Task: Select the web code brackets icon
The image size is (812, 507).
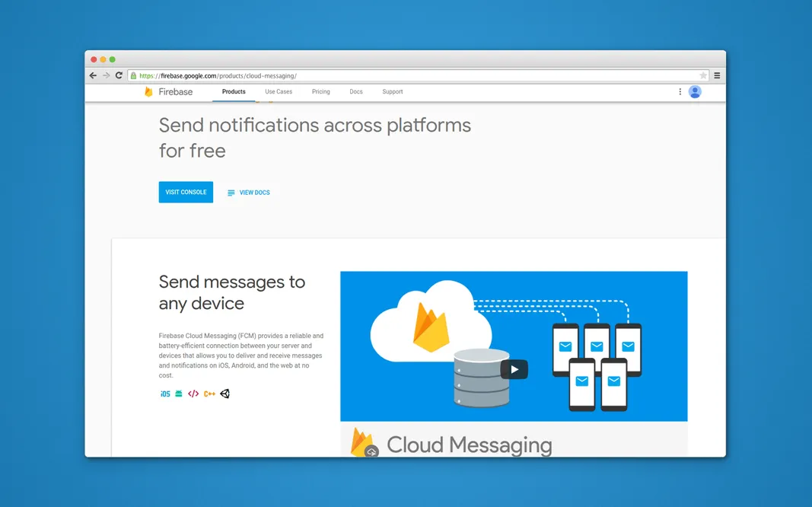Action: 193,394
